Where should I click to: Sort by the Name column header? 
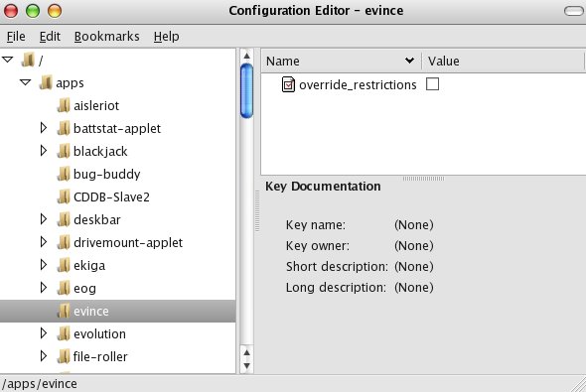pyautogui.click(x=342, y=61)
